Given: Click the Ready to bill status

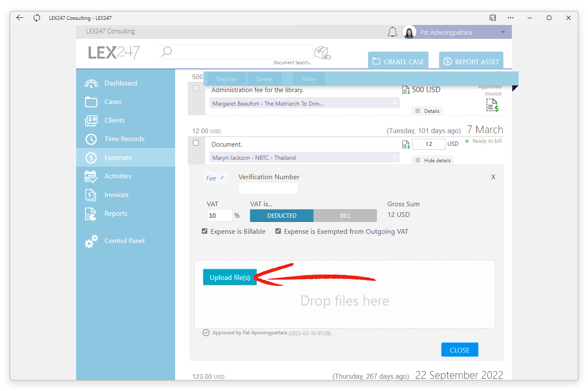Looking at the screenshot, I should click(484, 141).
